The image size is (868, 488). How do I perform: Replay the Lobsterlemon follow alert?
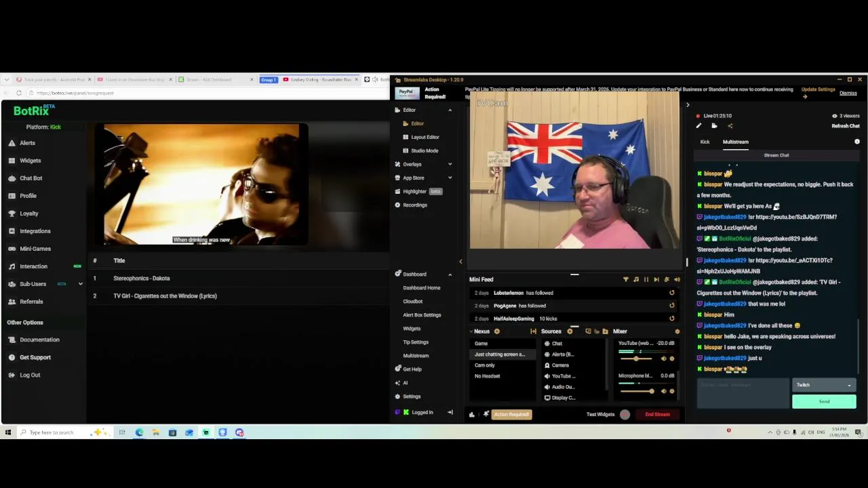point(672,293)
